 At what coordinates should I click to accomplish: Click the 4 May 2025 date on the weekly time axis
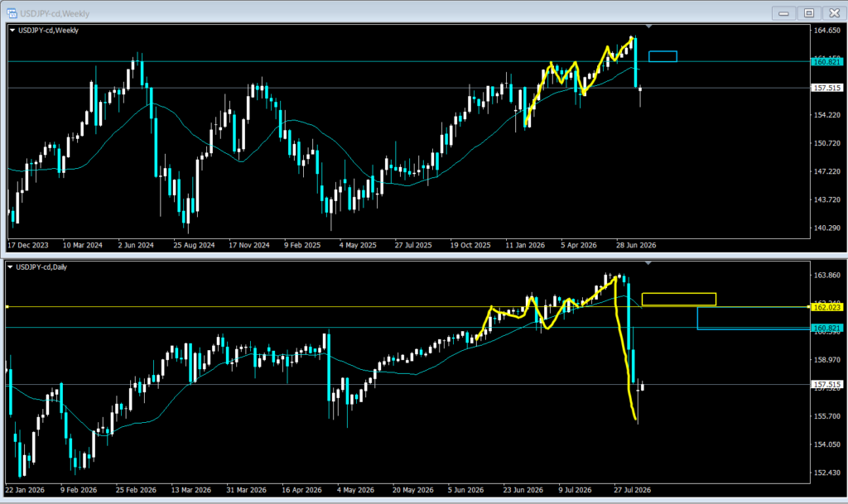pos(358,245)
